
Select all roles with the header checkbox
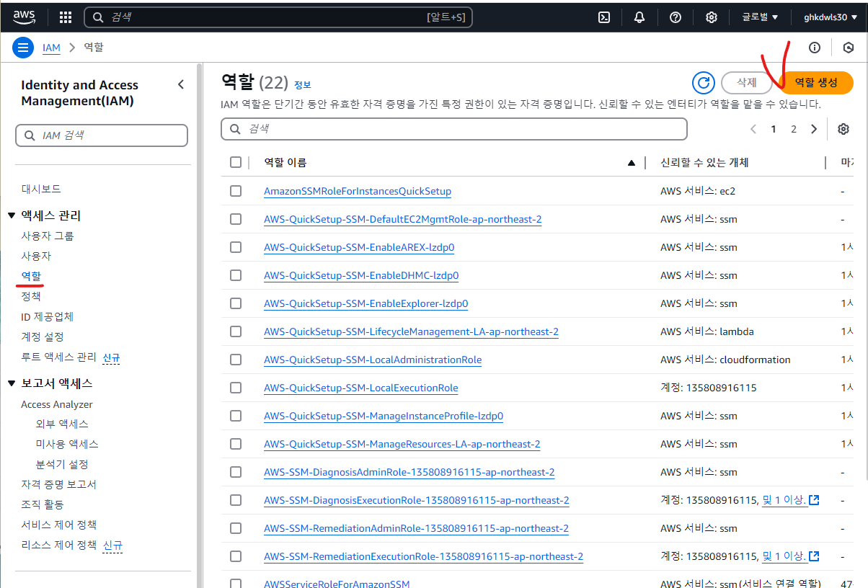click(x=236, y=162)
